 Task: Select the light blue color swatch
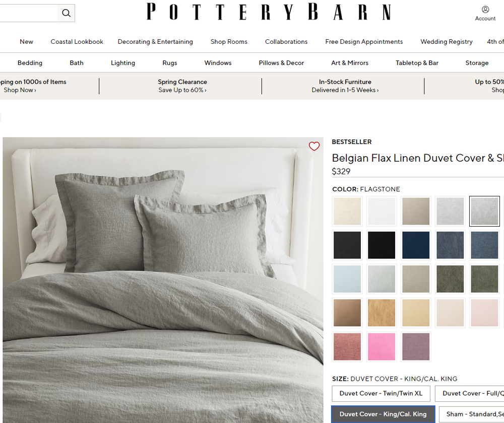[347, 279]
